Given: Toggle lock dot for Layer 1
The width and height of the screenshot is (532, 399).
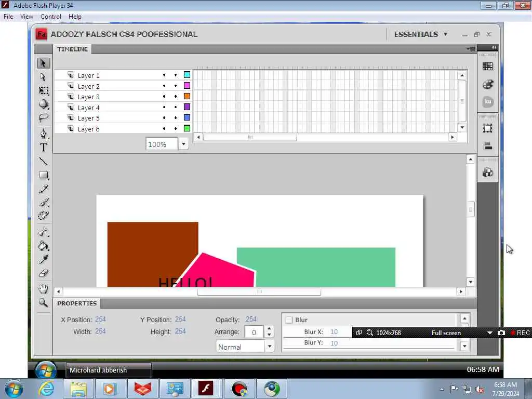Looking at the screenshot, I should click(176, 75).
